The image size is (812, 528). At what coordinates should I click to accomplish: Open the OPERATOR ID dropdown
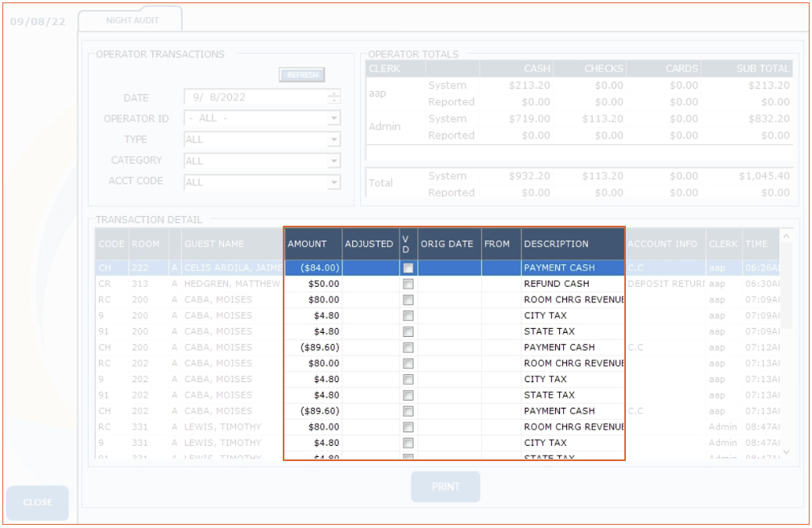coord(333,118)
